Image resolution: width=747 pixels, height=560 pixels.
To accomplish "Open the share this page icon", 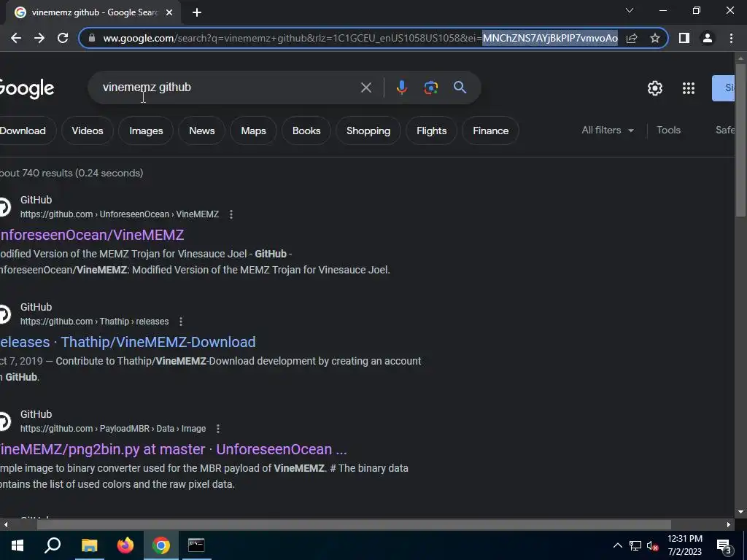I will 632,38.
